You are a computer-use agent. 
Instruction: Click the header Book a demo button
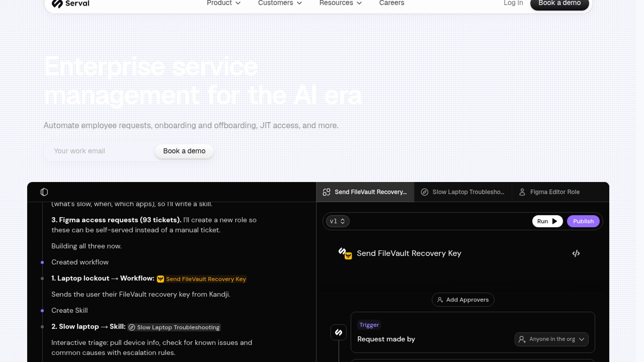pyautogui.click(x=559, y=3)
